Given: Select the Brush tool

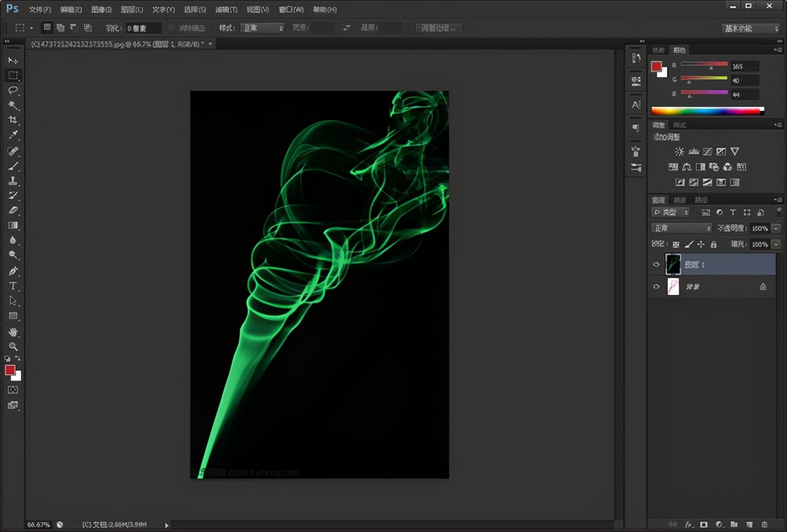Looking at the screenshot, I should coord(12,166).
